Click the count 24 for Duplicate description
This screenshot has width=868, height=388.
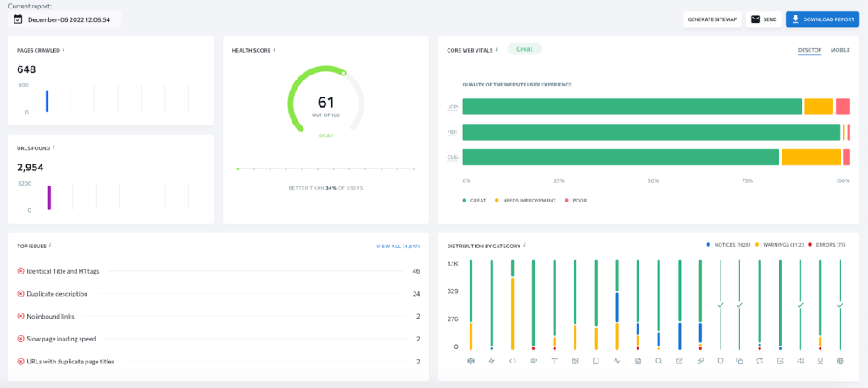(x=416, y=294)
